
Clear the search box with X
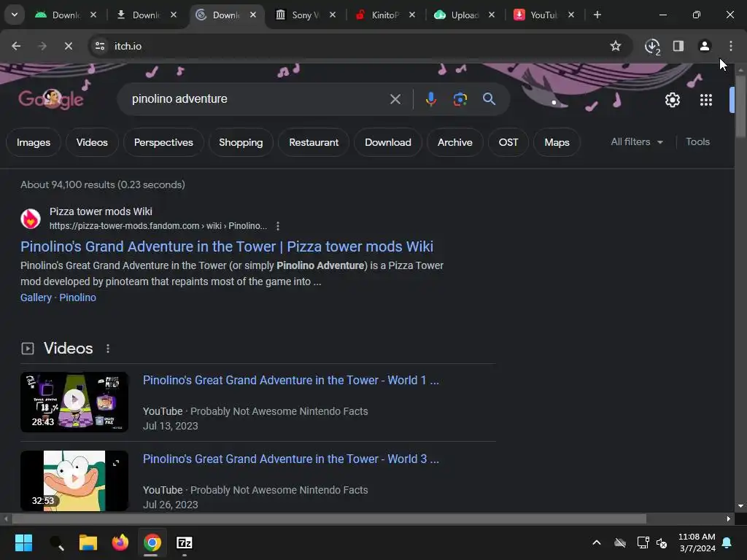(395, 99)
